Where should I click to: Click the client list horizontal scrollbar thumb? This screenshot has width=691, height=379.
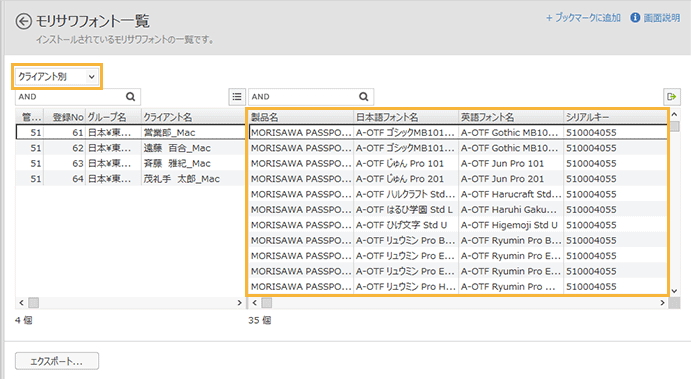[x=33, y=303]
